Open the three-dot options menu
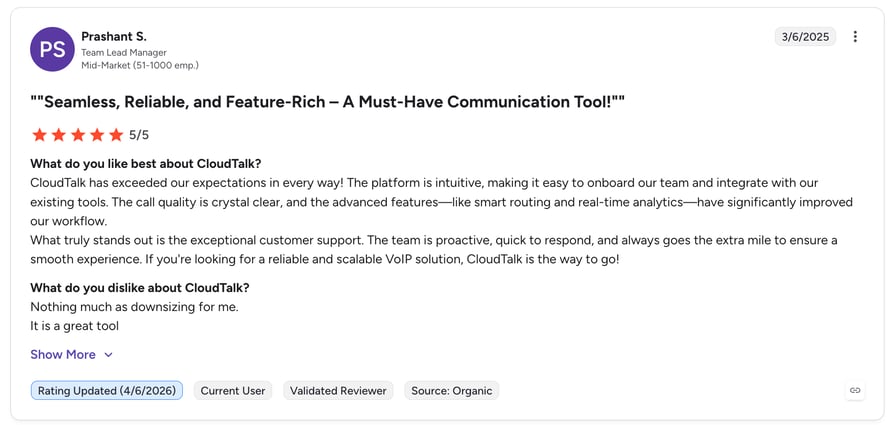 pyautogui.click(x=855, y=37)
